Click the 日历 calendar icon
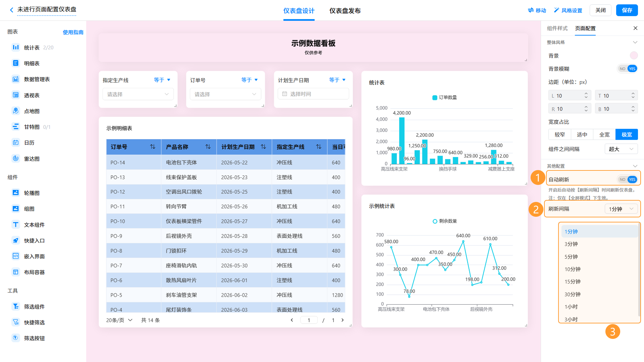The image size is (644, 362). [15, 143]
